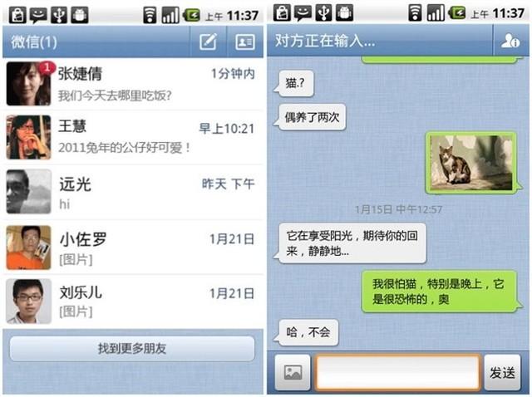Open the cat photo in chat
Screen dimensions: 532x397
pyautogui.click(x=471, y=163)
